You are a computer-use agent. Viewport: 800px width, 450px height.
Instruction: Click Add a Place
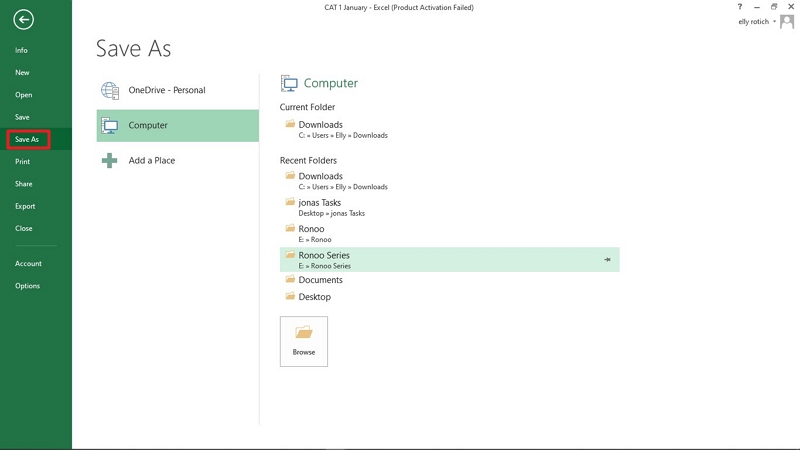178,161
